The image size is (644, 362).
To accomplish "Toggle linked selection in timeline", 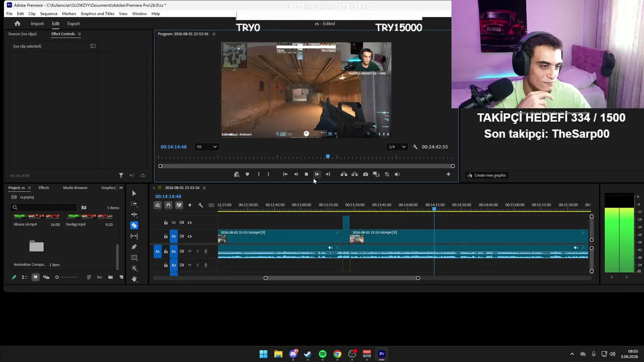I will click(x=179, y=205).
